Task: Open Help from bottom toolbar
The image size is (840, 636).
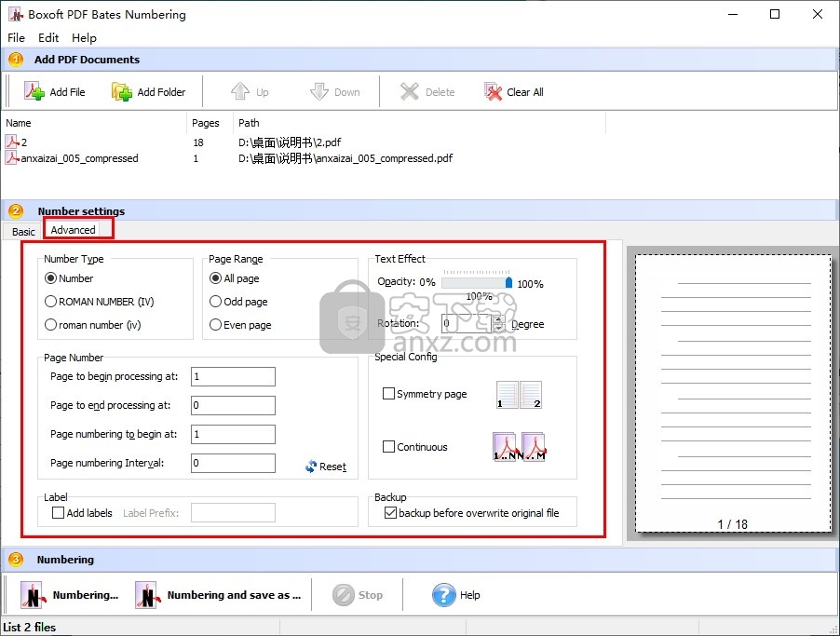Action: point(456,595)
